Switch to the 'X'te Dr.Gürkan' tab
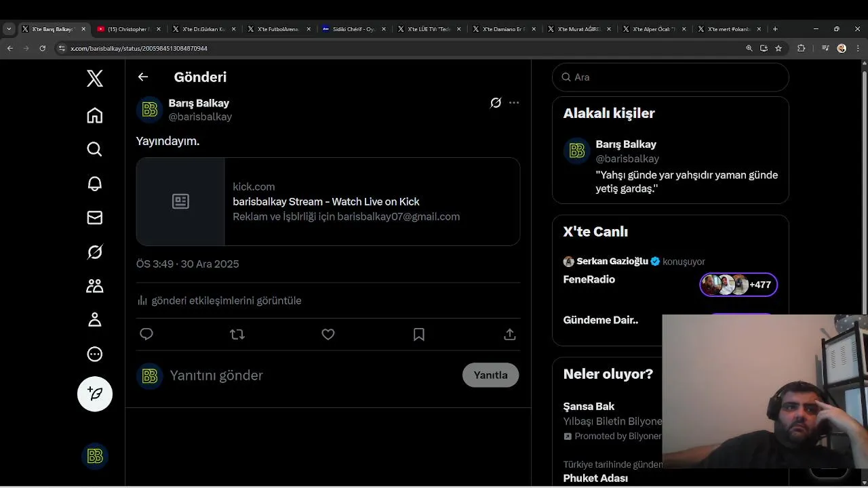 (x=203, y=29)
